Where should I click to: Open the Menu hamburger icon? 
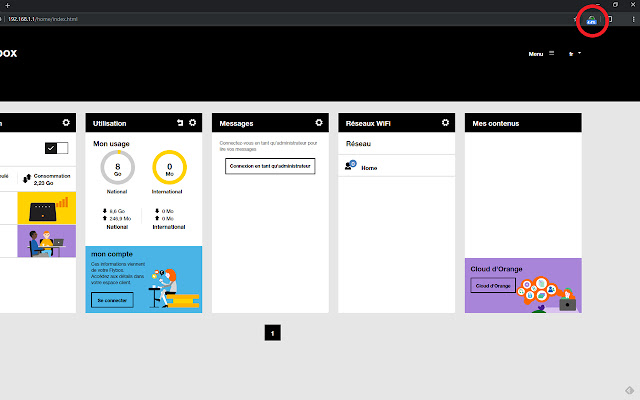click(551, 53)
